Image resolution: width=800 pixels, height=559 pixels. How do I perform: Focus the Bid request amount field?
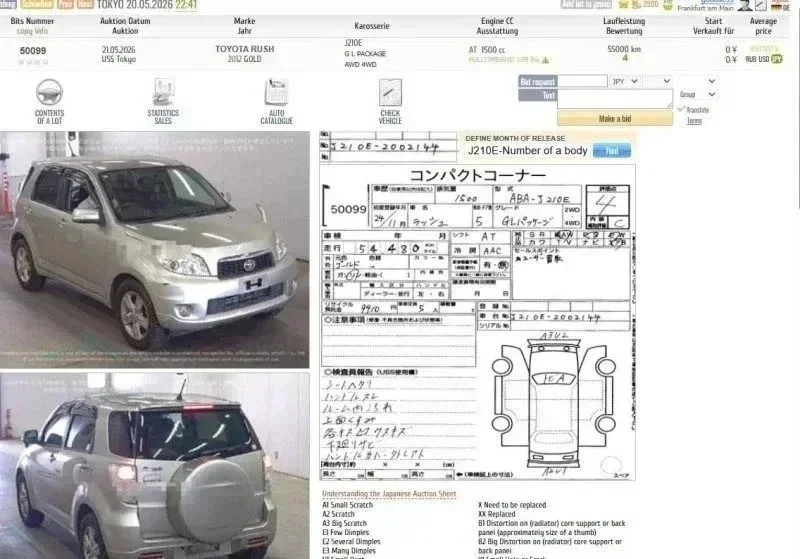click(x=582, y=81)
